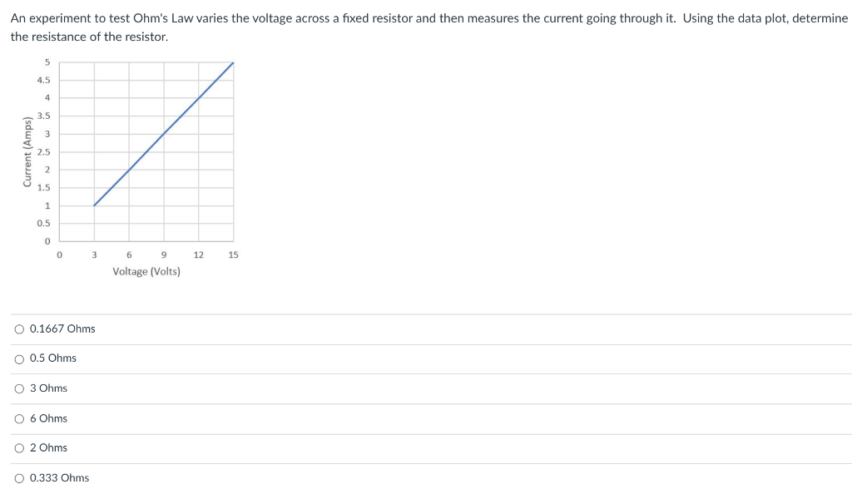852x504 pixels.
Task: Click the Voltage (Volts) axis label
Action: (146, 271)
